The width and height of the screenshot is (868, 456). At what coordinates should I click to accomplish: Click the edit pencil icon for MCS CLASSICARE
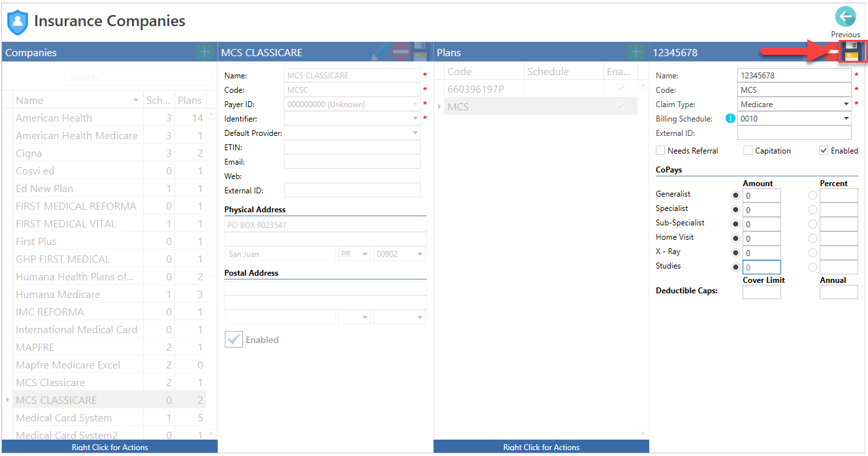[381, 52]
